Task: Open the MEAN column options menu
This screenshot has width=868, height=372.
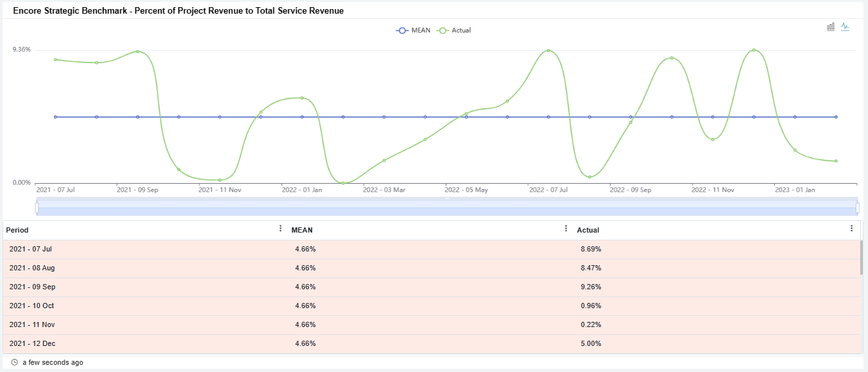Action: (x=566, y=229)
